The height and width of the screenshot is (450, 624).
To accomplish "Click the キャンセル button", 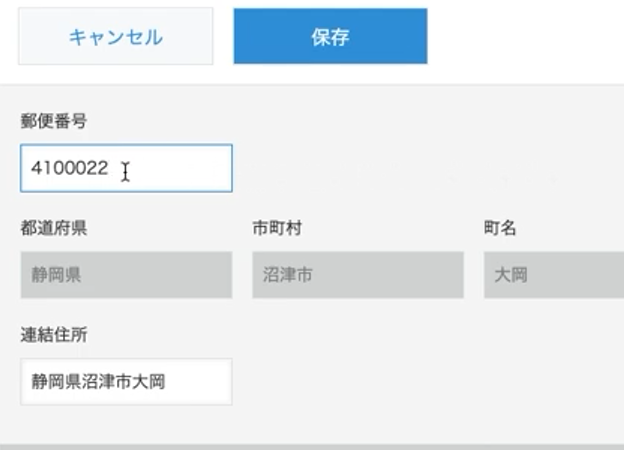I will click(x=115, y=36).
